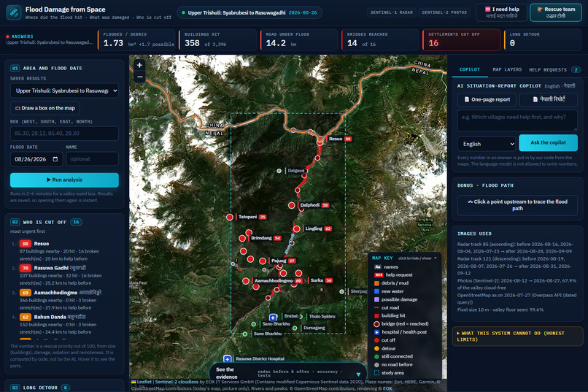The height and width of the screenshot is (392, 588).
Task: Click the copilot question text box
Action: coord(517,120)
